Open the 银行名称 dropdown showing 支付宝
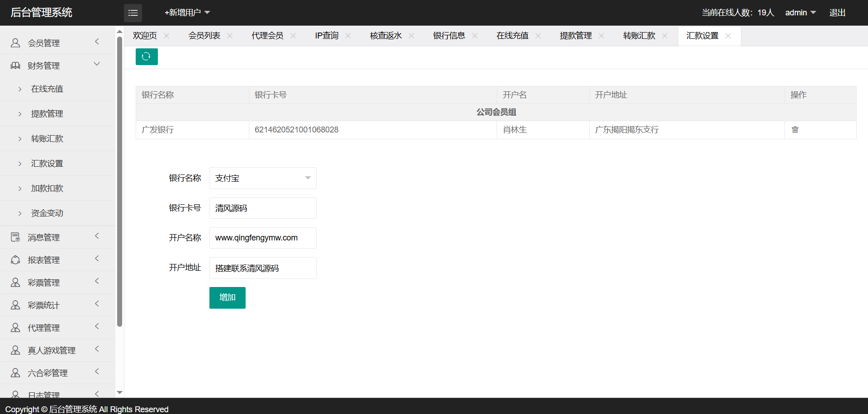 pos(262,178)
